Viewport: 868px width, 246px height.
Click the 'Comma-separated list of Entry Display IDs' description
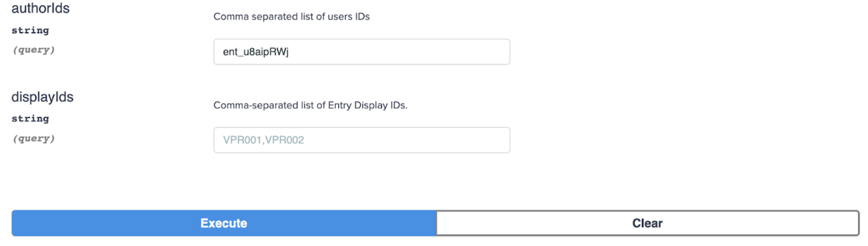click(x=310, y=105)
